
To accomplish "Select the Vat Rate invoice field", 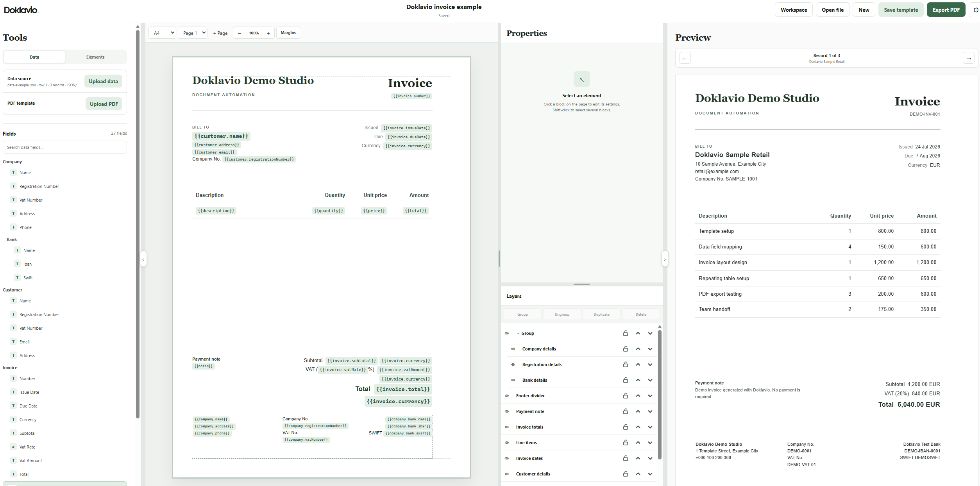I will tap(27, 447).
